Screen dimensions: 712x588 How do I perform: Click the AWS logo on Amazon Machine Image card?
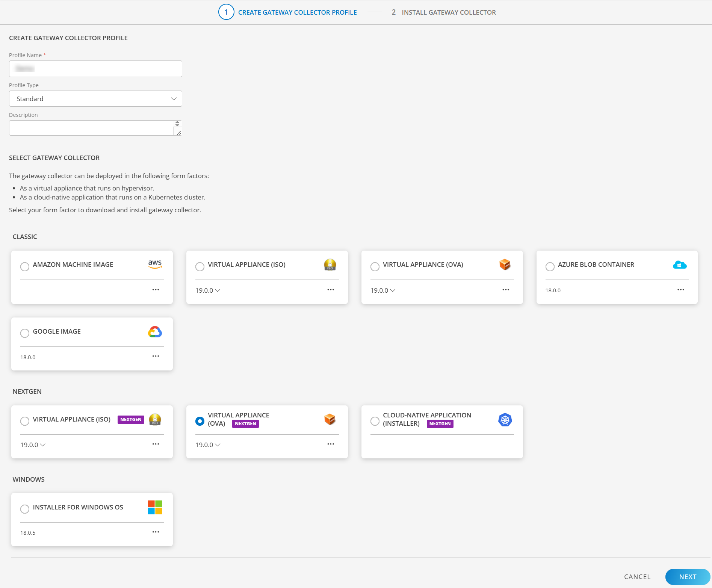155,265
